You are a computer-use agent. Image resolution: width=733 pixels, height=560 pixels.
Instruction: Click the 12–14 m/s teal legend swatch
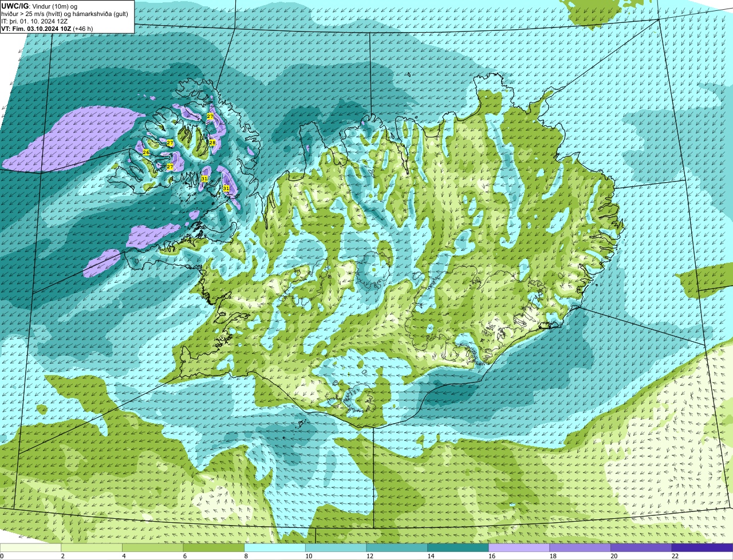(x=397, y=547)
